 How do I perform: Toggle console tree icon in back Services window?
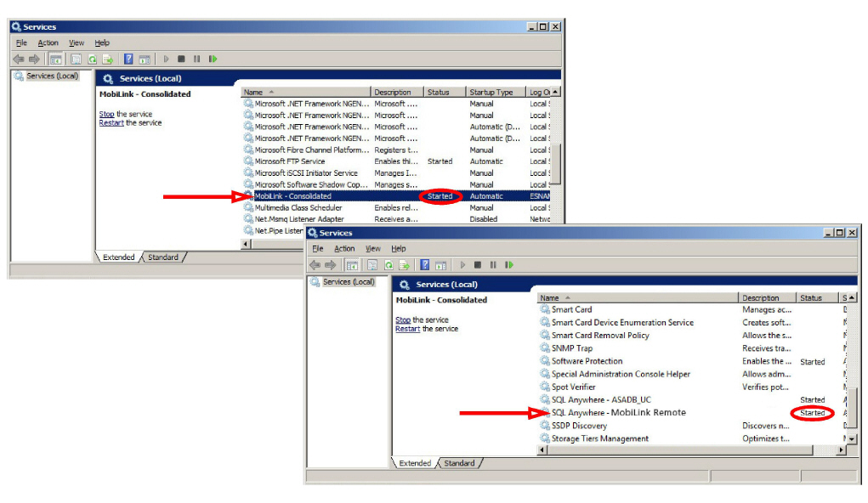point(55,59)
